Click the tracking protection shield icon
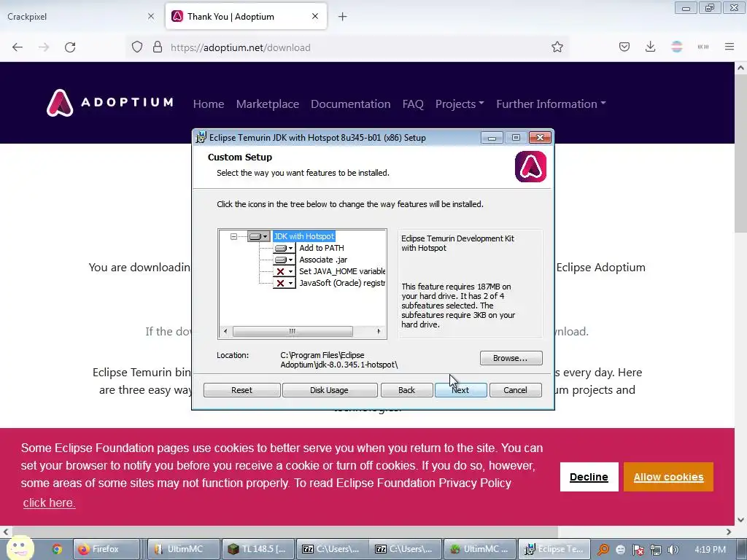 pyautogui.click(x=137, y=47)
